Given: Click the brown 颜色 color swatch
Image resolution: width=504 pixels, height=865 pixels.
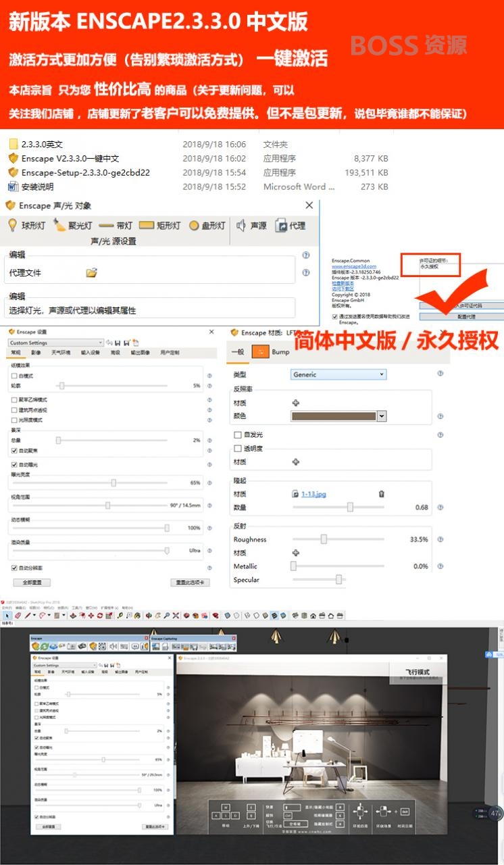Looking at the screenshot, I should 334,416.
